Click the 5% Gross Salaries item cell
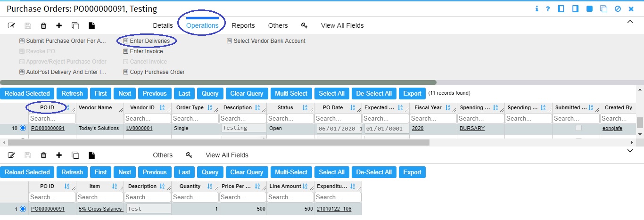644x220 pixels. pos(100,209)
